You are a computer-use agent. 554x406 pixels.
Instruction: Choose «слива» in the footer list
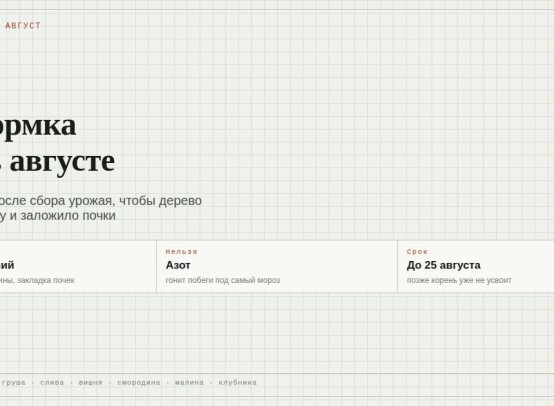pyautogui.click(x=52, y=383)
